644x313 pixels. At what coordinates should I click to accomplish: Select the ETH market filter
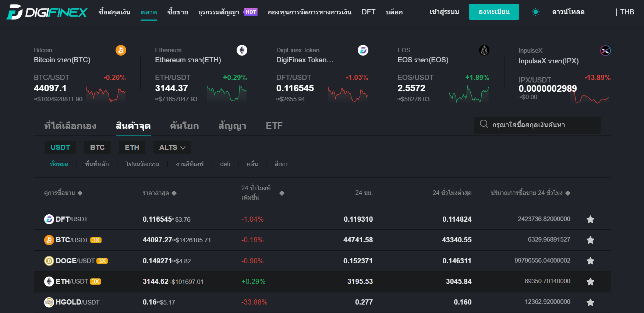[132, 148]
